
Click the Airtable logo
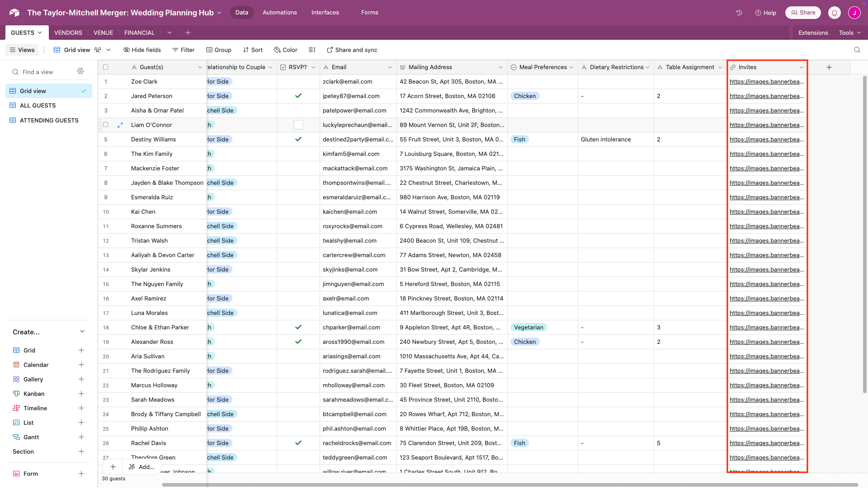14,12
